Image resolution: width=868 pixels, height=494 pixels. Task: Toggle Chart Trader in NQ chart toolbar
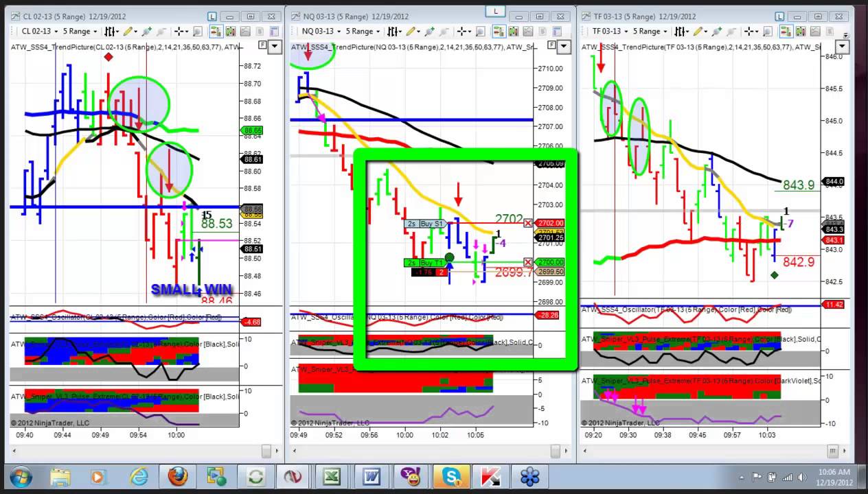499,31
